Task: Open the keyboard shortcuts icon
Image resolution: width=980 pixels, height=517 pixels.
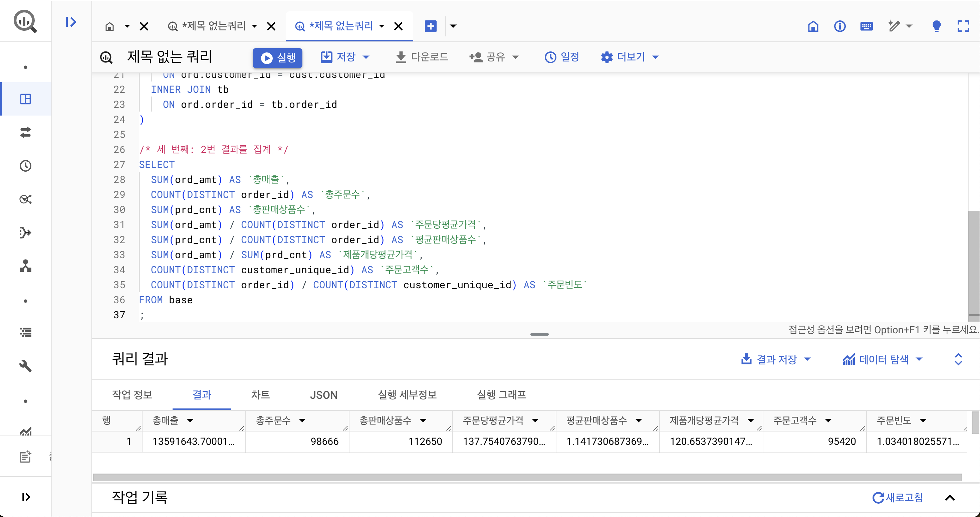Action: [866, 26]
